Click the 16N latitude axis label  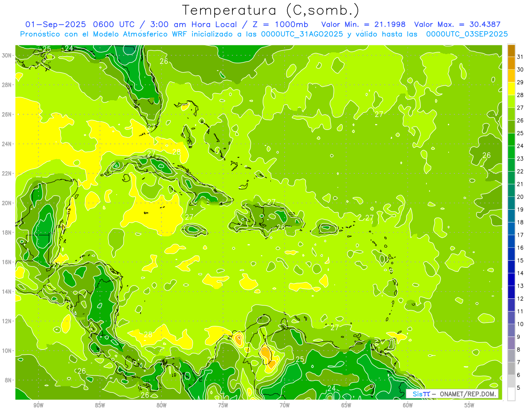(x=7, y=262)
